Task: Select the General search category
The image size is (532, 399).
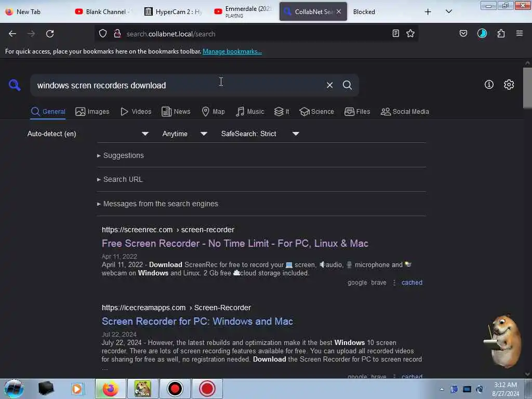Action: point(48,112)
